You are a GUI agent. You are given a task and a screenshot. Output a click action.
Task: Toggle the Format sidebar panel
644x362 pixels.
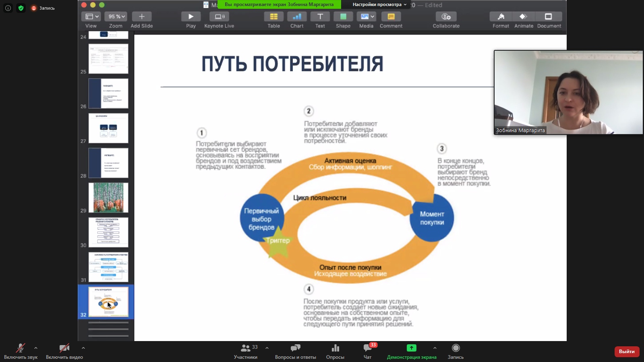501,17
